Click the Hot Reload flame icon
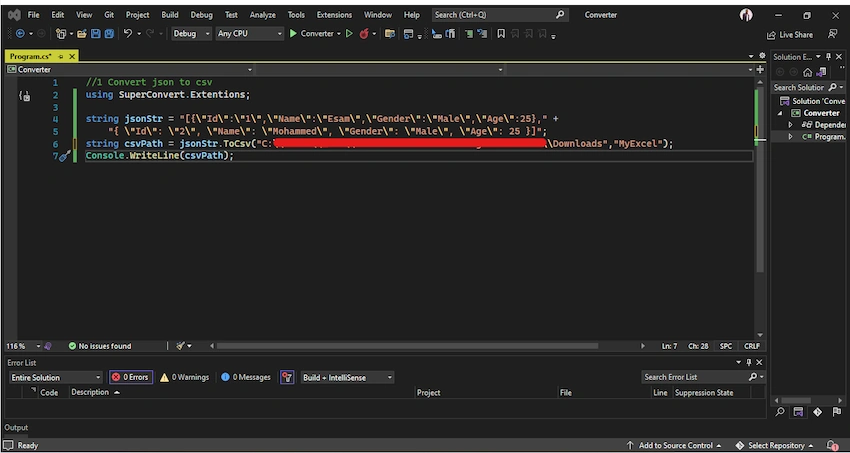The width and height of the screenshot is (850, 453). point(364,34)
